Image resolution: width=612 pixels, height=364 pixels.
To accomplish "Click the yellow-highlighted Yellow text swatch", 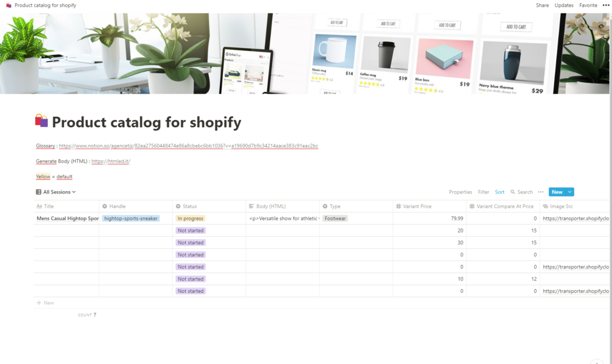I will click(43, 177).
